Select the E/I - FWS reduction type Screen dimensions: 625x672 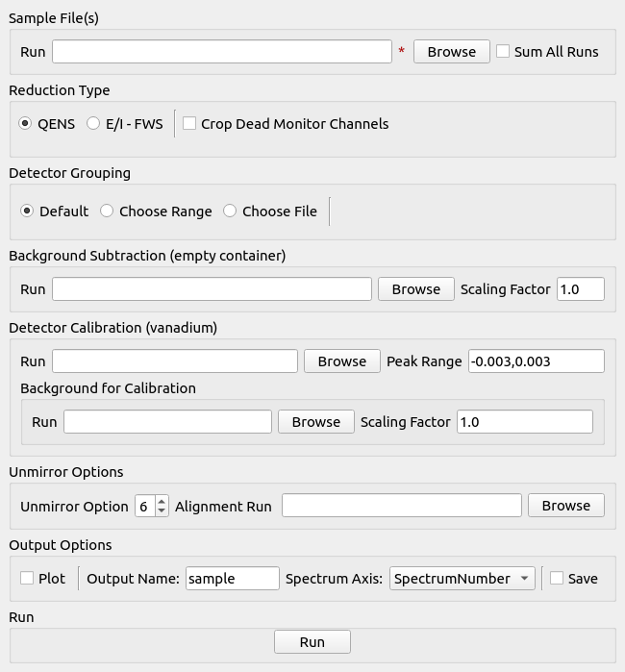(x=93, y=124)
